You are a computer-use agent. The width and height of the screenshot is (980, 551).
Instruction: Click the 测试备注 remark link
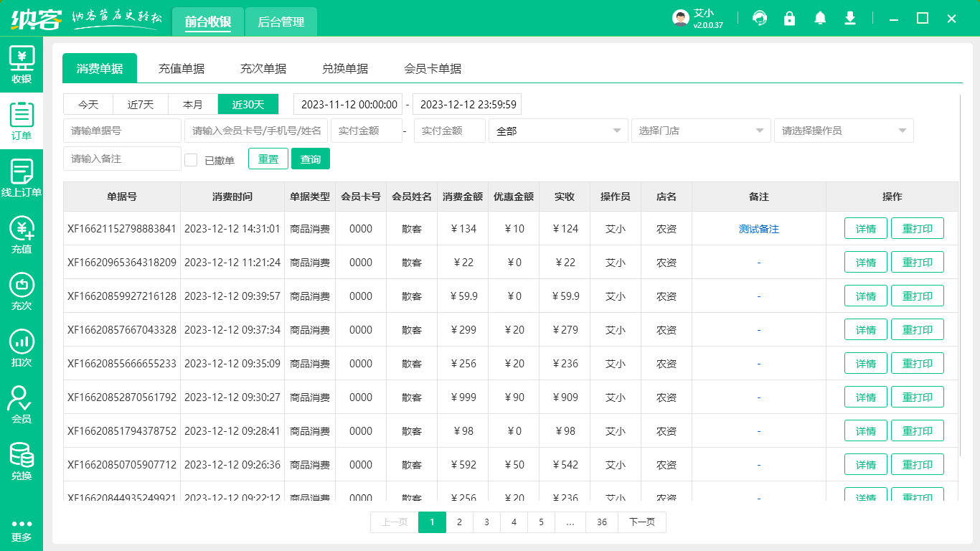point(759,229)
